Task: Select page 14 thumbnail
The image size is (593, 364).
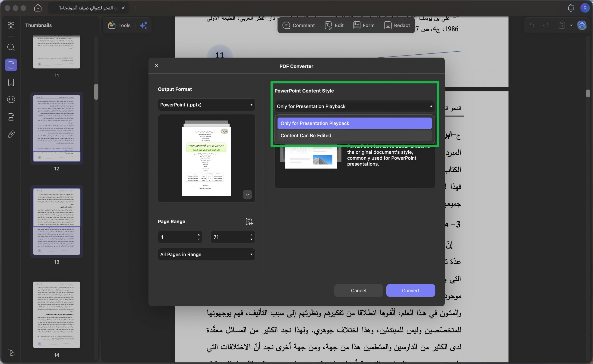Action: [x=57, y=315]
